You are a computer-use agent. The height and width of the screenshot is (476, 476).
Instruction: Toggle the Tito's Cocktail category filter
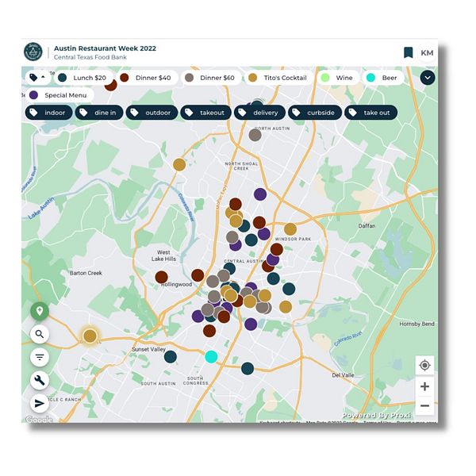click(278, 78)
